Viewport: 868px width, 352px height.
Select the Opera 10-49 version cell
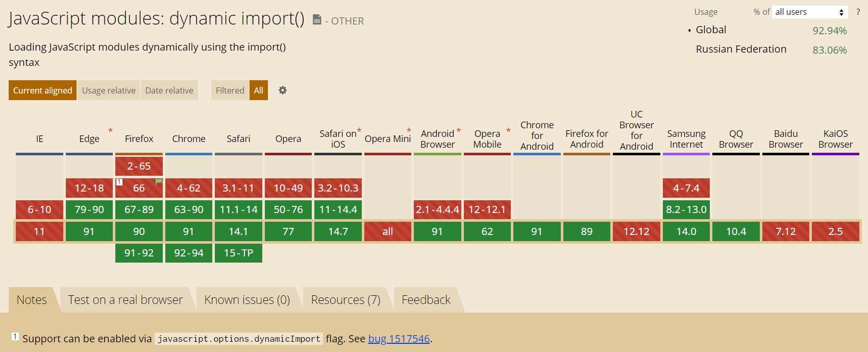[288, 188]
